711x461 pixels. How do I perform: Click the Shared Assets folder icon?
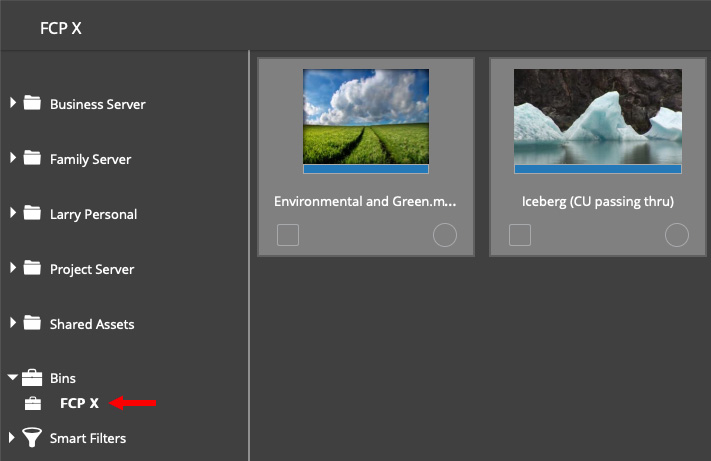pos(32,323)
